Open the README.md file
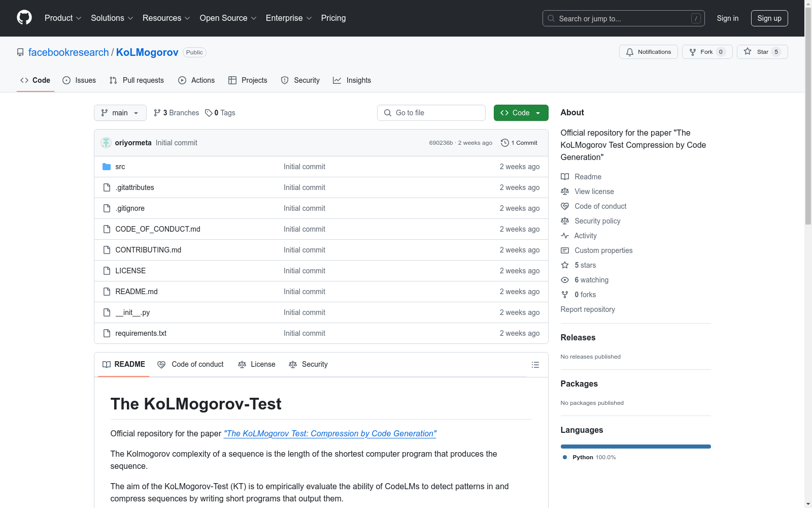Image resolution: width=812 pixels, height=508 pixels. tap(137, 292)
